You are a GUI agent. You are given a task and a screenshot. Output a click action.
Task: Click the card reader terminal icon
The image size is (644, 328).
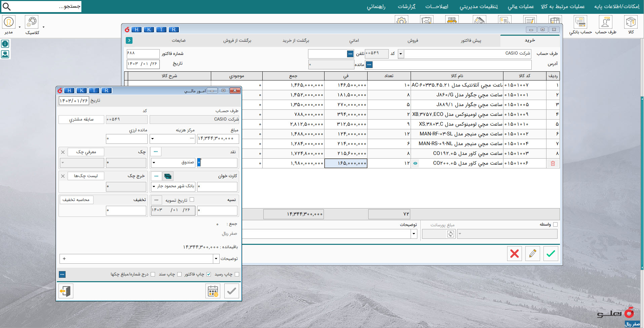(168, 176)
